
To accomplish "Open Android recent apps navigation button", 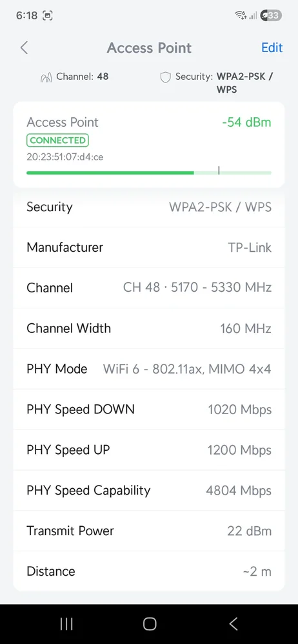I will 66,624.
